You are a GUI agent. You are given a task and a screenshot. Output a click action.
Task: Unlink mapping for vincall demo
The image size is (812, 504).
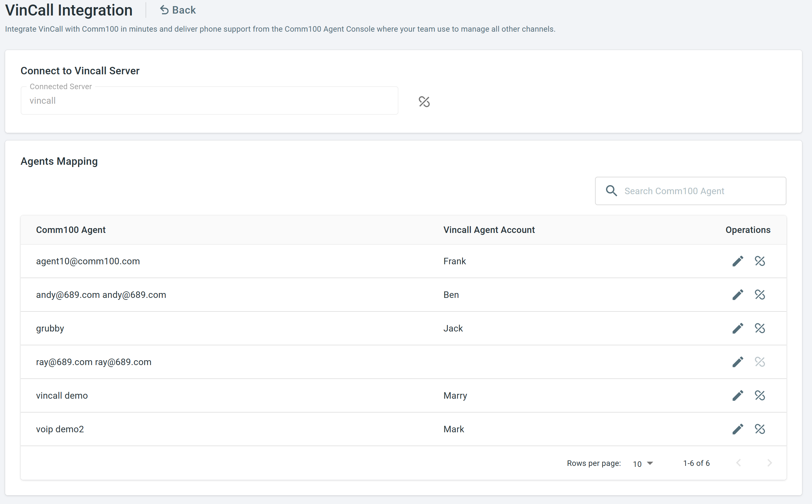pos(760,396)
